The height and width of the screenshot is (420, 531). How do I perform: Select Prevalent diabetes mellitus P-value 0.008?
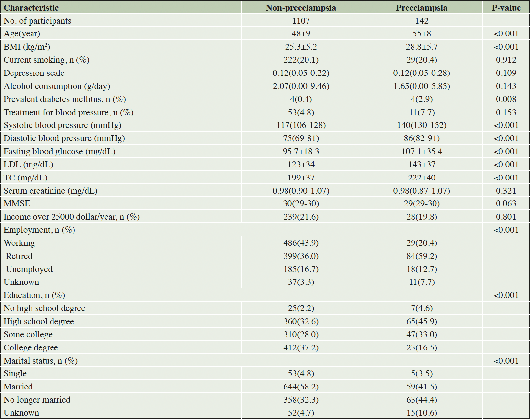tap(506, 99)
